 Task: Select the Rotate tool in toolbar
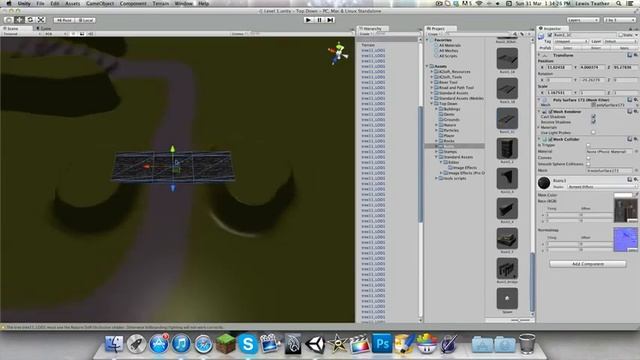(x=30, y=20)
